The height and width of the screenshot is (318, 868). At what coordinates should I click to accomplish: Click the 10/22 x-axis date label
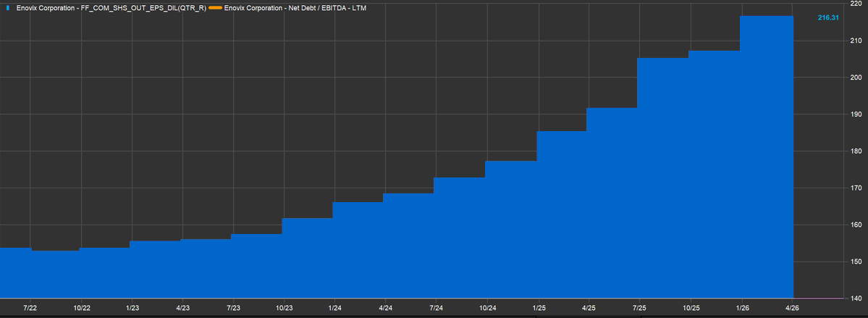pos(81,307)
